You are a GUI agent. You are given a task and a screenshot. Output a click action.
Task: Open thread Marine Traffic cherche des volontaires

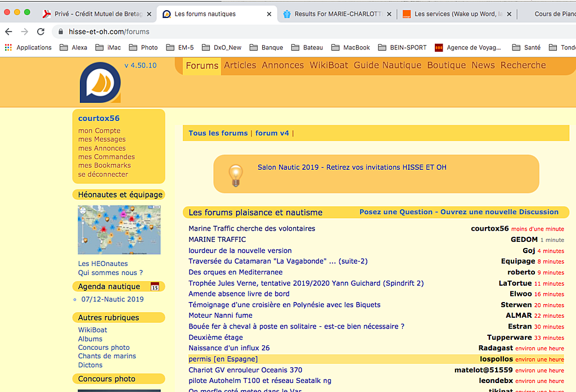[251, 228]
